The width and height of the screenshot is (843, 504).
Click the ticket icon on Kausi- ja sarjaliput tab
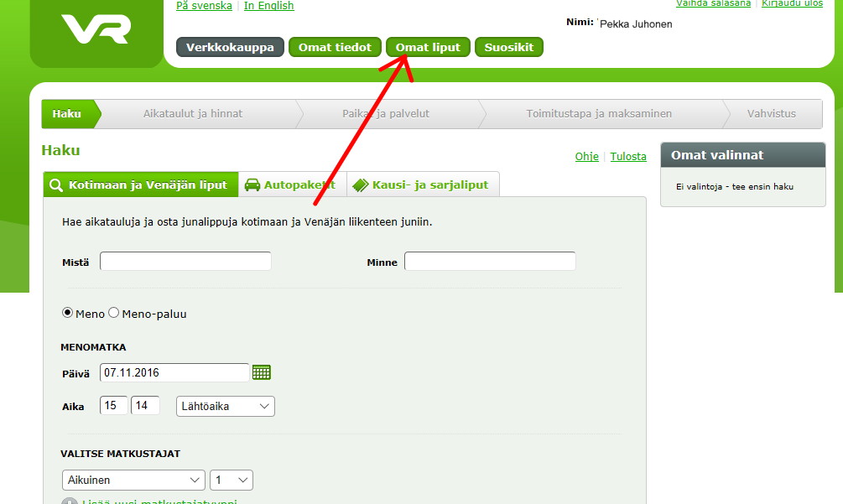tap(360, 185)
